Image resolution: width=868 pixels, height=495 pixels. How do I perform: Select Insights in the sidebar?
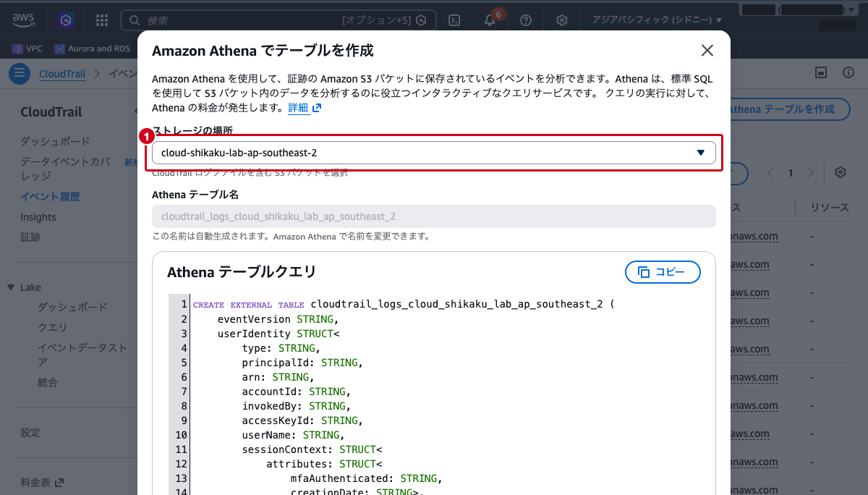[x=38, y=217]
